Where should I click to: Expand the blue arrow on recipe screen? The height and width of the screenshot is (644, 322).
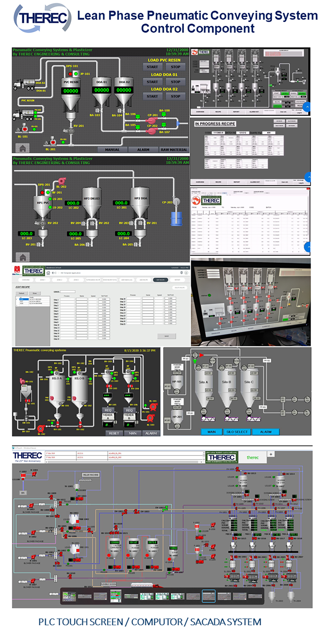308,177
